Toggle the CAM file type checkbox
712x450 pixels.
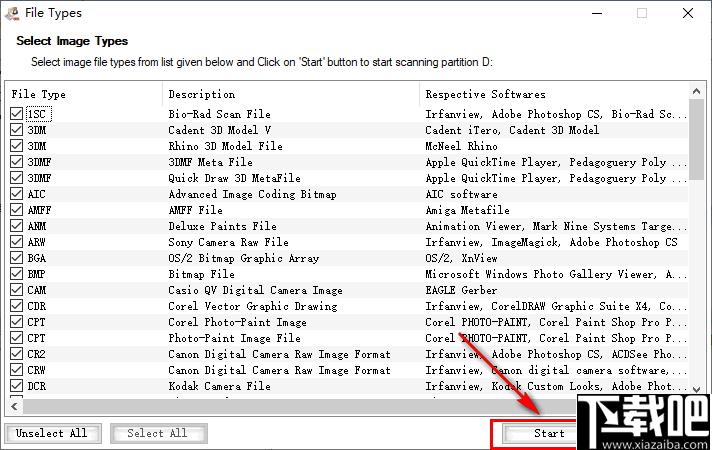[16, 290]
